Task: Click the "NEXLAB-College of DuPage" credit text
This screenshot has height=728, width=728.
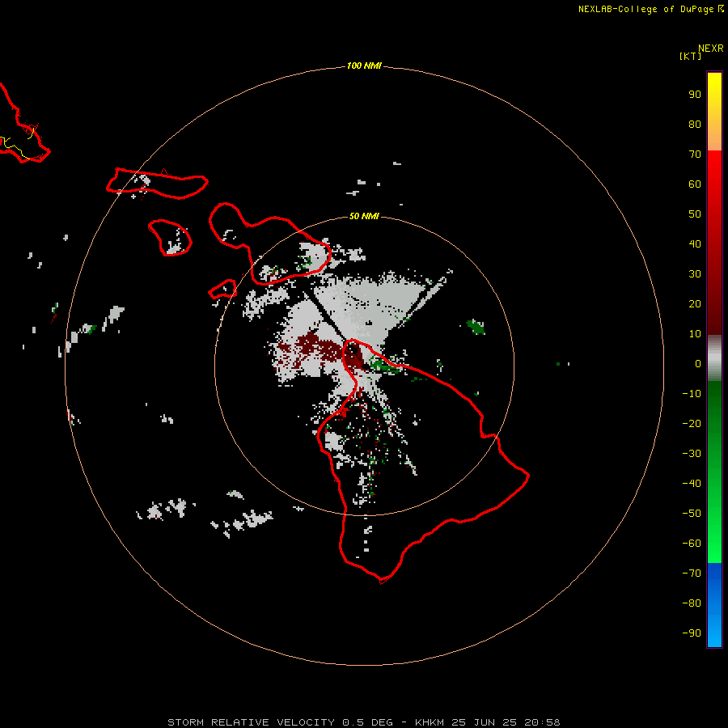Action: pyautogui.click(x=645, y=9)
